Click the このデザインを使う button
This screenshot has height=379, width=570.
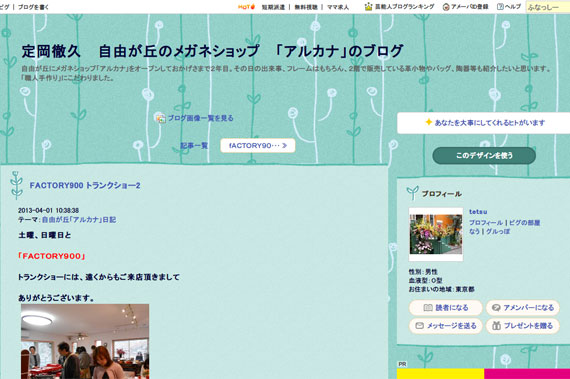[484, 156]
